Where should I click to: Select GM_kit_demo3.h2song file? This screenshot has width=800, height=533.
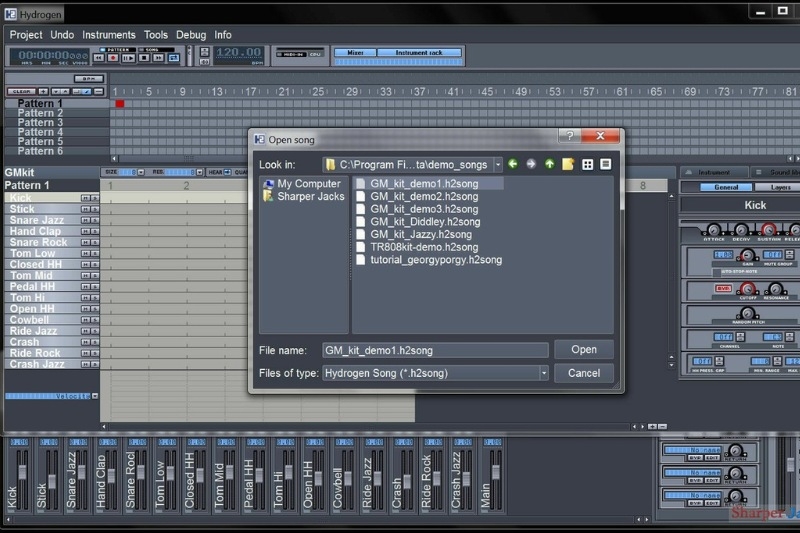417,209
